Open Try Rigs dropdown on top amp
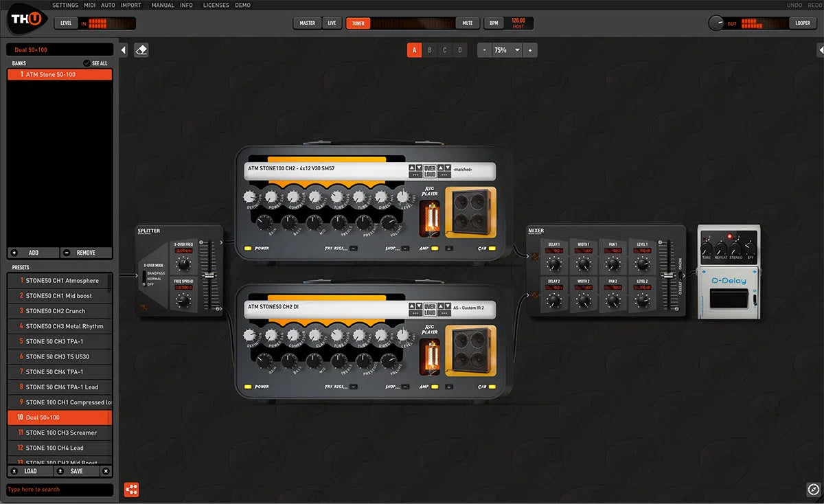824x504 pixels. pos(353,249)
